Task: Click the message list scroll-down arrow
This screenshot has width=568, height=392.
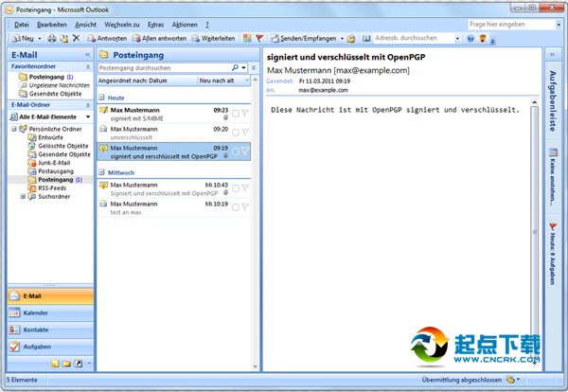Action: click(255, 366)
